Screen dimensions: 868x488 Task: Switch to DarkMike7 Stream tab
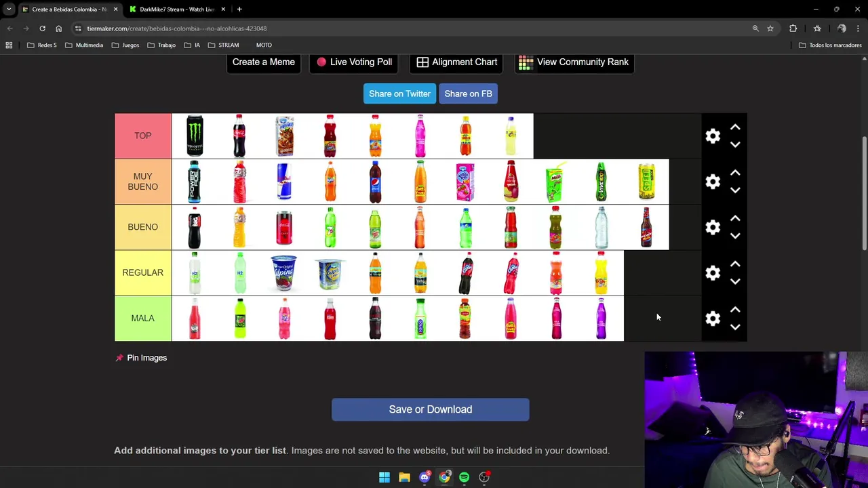[x=176, y=9]
